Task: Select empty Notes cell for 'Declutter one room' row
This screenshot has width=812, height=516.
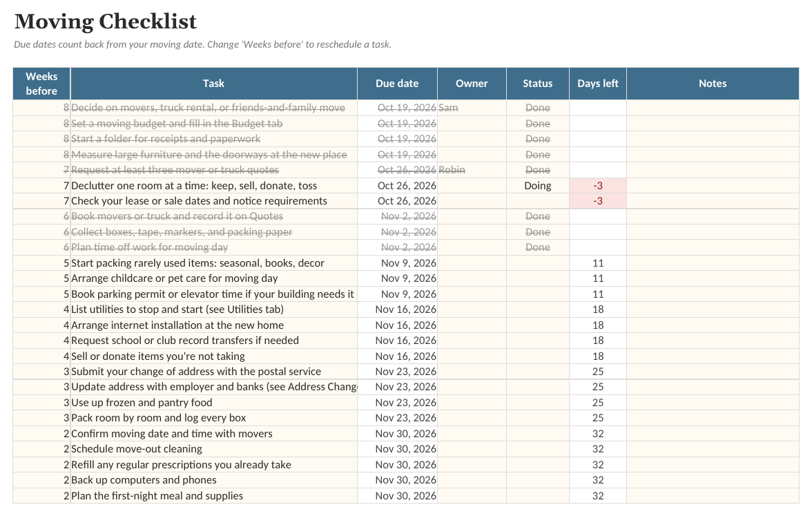Action: click(713, 185)
